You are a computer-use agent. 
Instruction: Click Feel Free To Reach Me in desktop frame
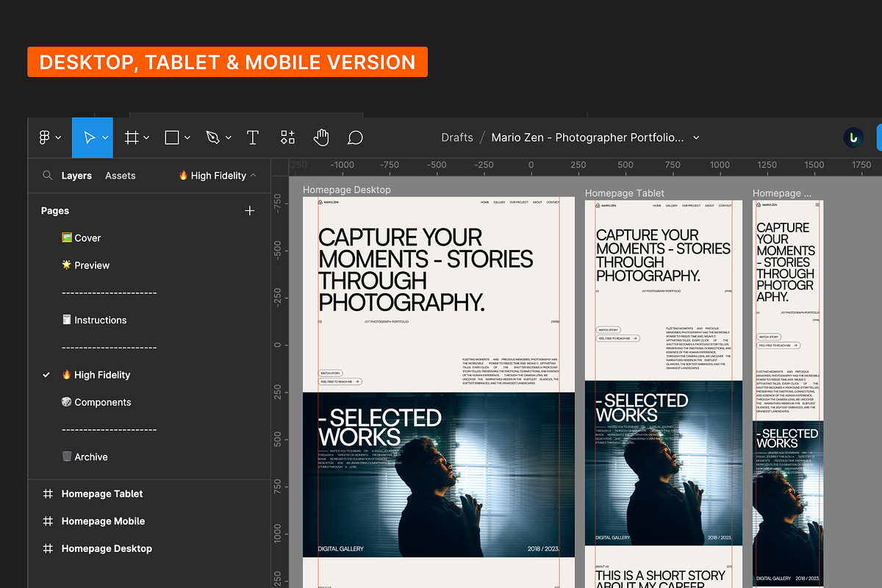(x=340, y=381)
